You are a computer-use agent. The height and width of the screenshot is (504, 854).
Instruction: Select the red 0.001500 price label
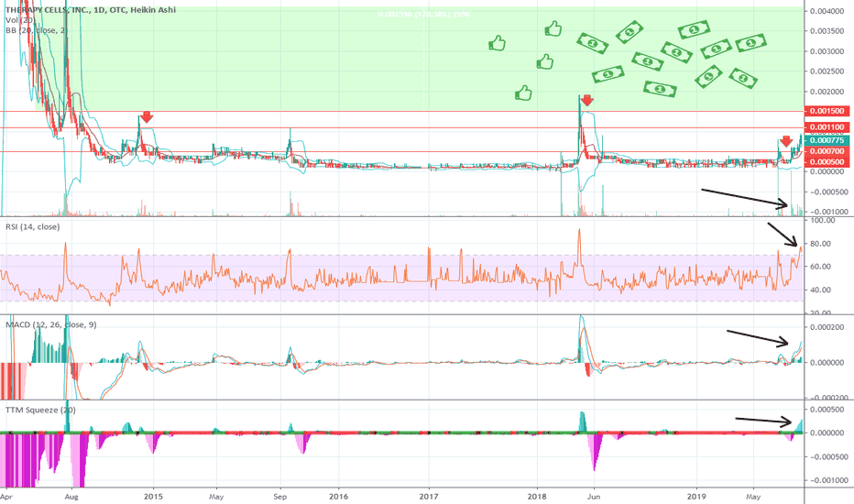tap(827, 111)
